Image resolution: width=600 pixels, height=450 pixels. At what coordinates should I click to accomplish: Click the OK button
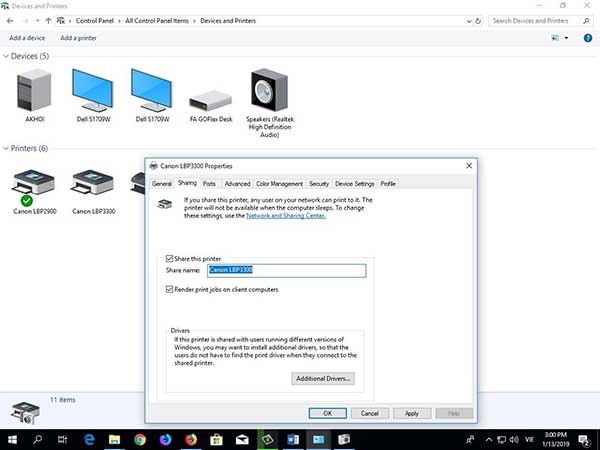point(328,413)
